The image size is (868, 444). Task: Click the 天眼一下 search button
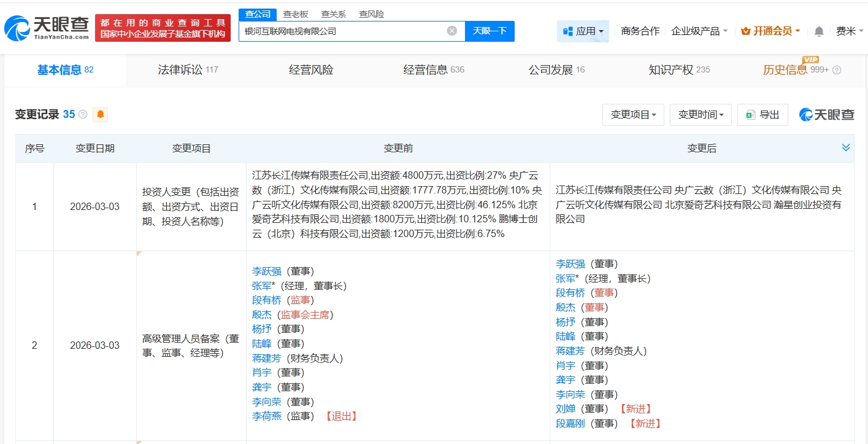[x=490, y=31]
